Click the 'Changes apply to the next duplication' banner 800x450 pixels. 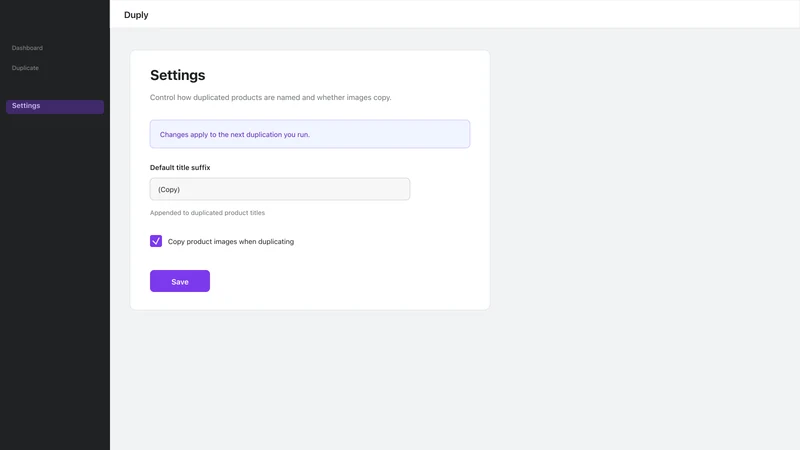click(x=310, y=134)
